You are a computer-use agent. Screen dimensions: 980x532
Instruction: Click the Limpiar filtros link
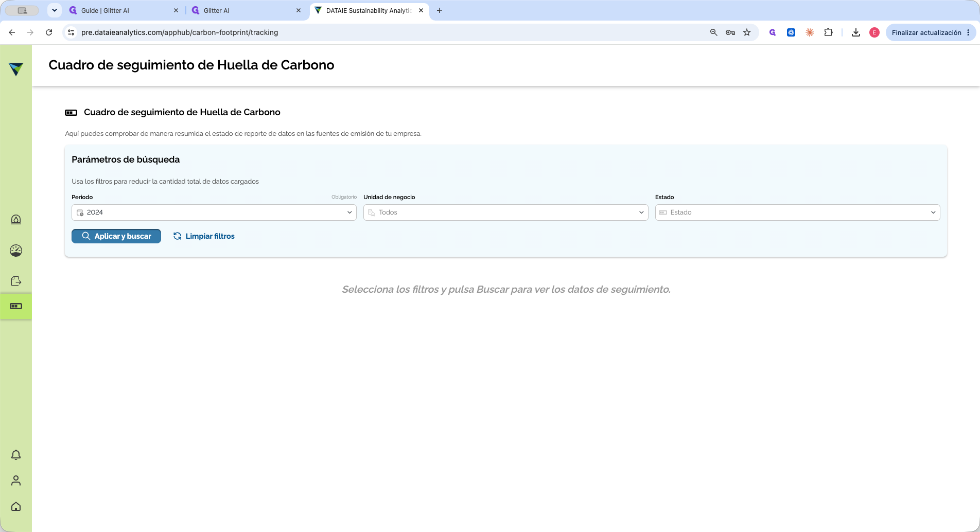click(x=204, y=236)
